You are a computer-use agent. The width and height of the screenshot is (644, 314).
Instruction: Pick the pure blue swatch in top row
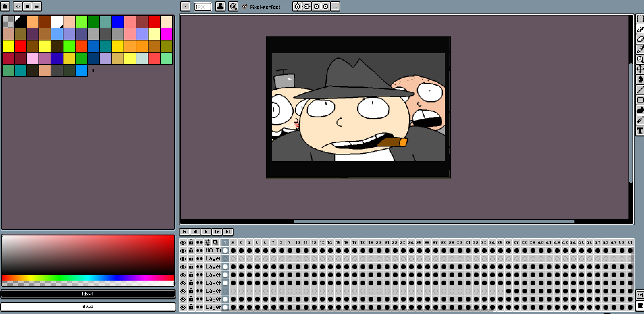tap(118, 22)
